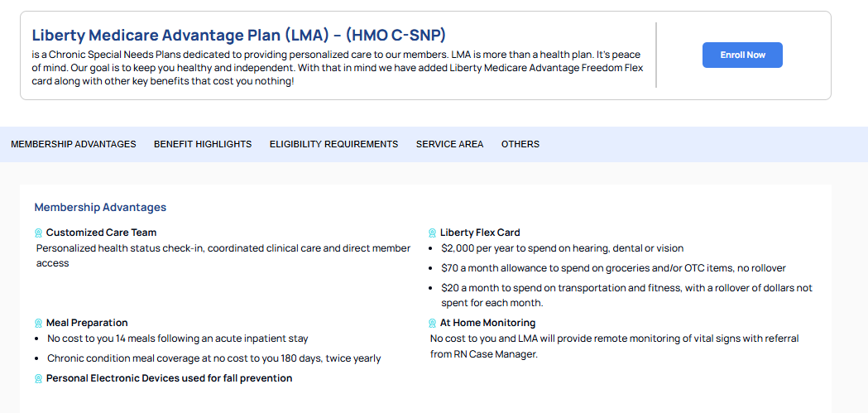Screen dimensions: 868x413
Task: Click the badge icon beside Personal Electronic Devices
Action: point(38,379)
